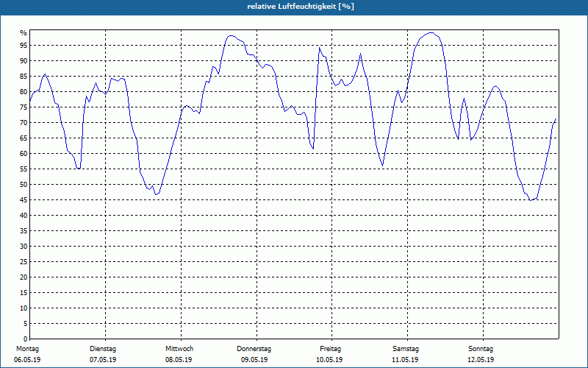Click the date 12.05.19

481,360
